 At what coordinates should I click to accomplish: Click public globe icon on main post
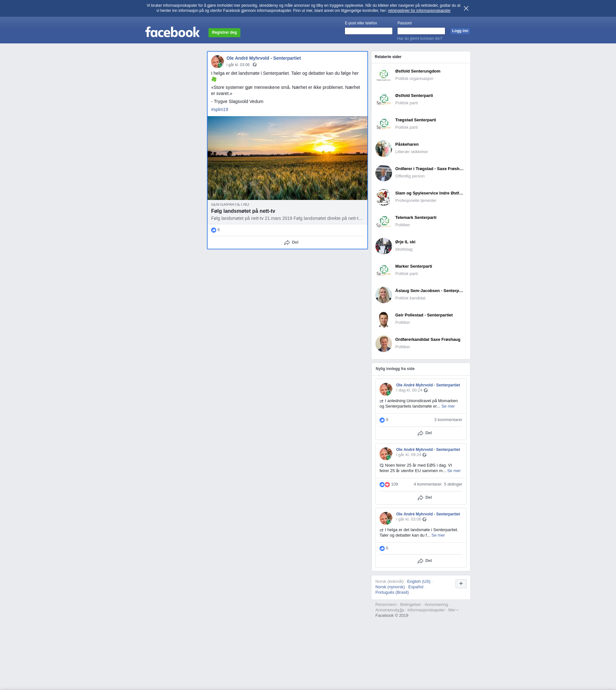pyautogui.click(x=255, y=65)
